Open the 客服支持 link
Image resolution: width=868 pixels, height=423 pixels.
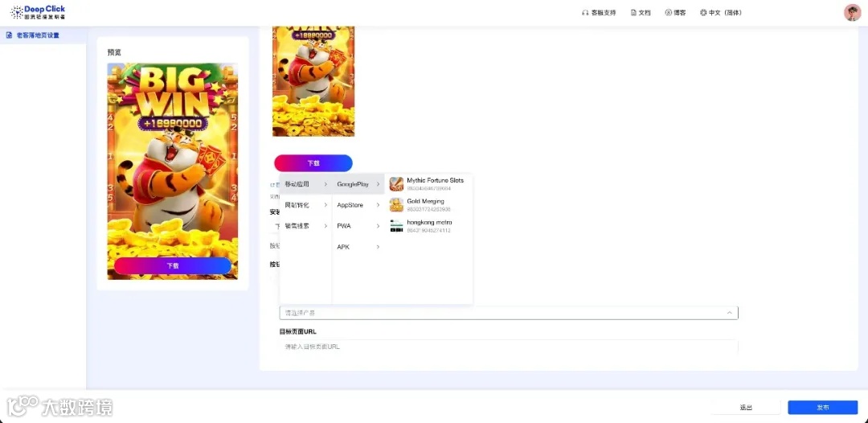click(599, 13)
